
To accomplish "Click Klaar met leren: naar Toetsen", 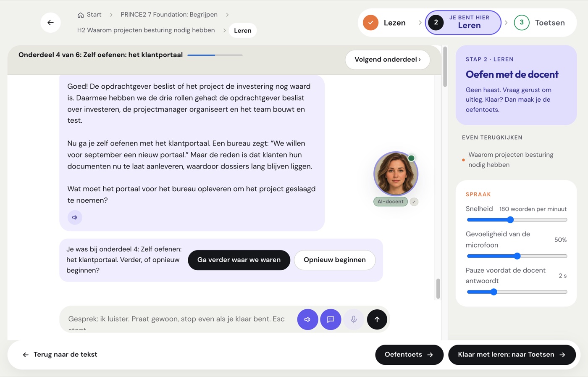I will 512,355.
